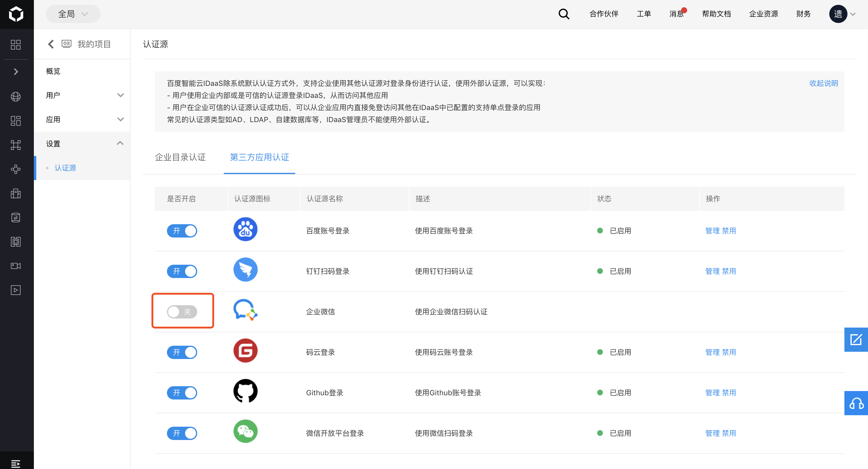This screenshot has height=469, width=868.
Task: Click the play-box sidebar icon
Action: pos(15,290)
